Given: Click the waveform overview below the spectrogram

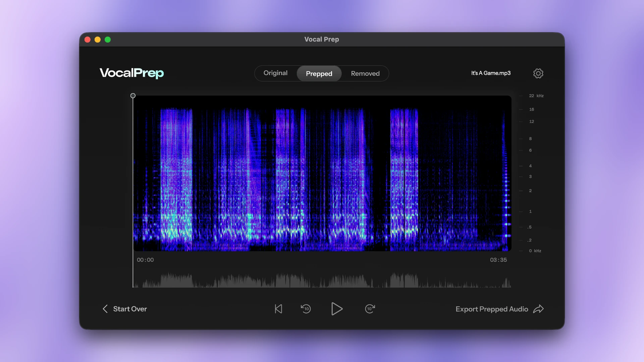Looking at the screenshot, I should point(322,279).
